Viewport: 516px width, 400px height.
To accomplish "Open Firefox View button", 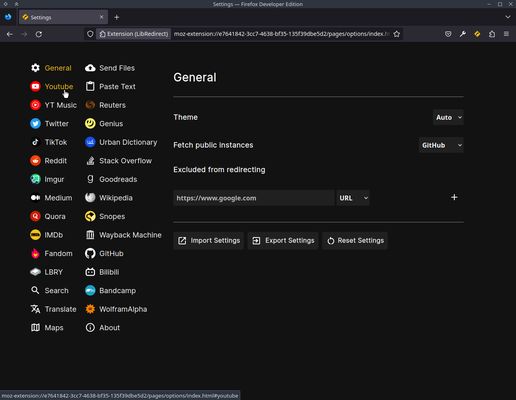I will (x=8, y=17).
